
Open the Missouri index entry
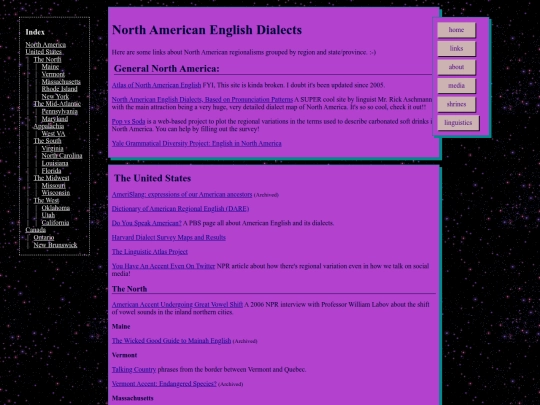(x=53, y=186)
